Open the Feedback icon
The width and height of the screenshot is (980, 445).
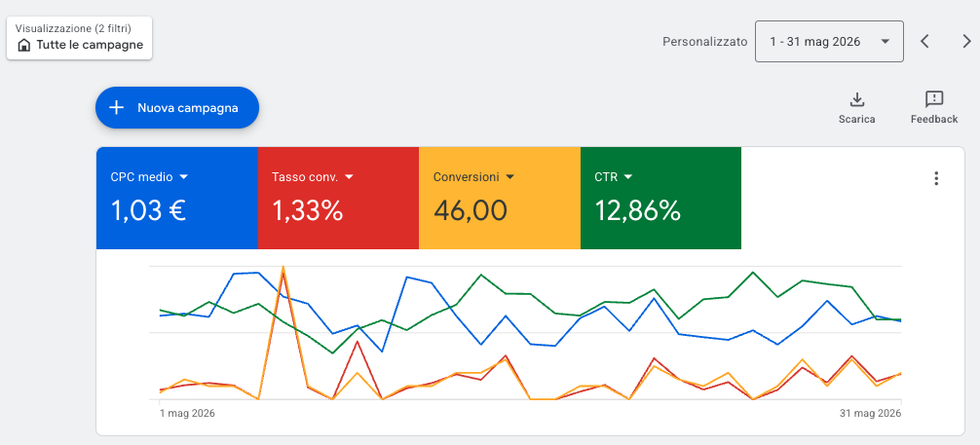[934, 99]
